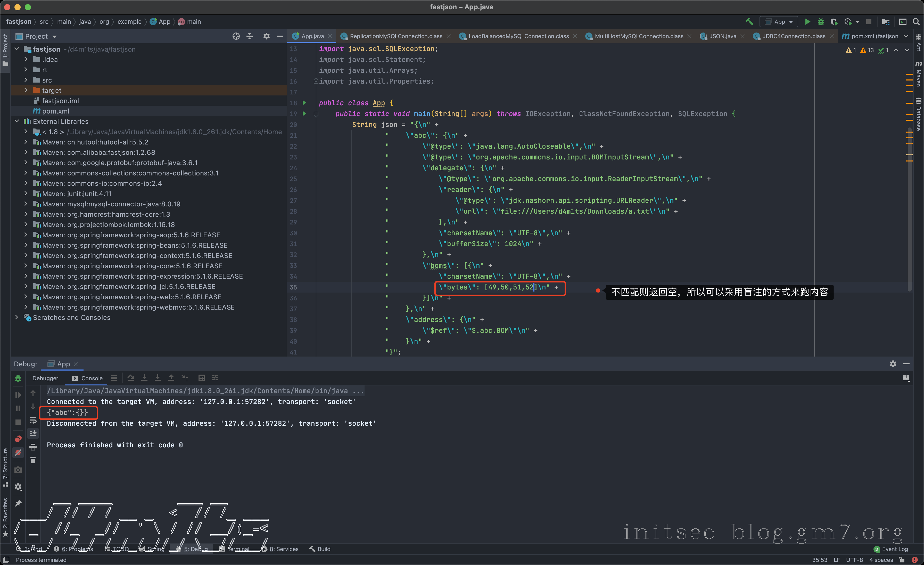The height and width of the screenshot is (565, 924).
Task: Switch to the Debugger tab
Action: (x=45, y=378)
